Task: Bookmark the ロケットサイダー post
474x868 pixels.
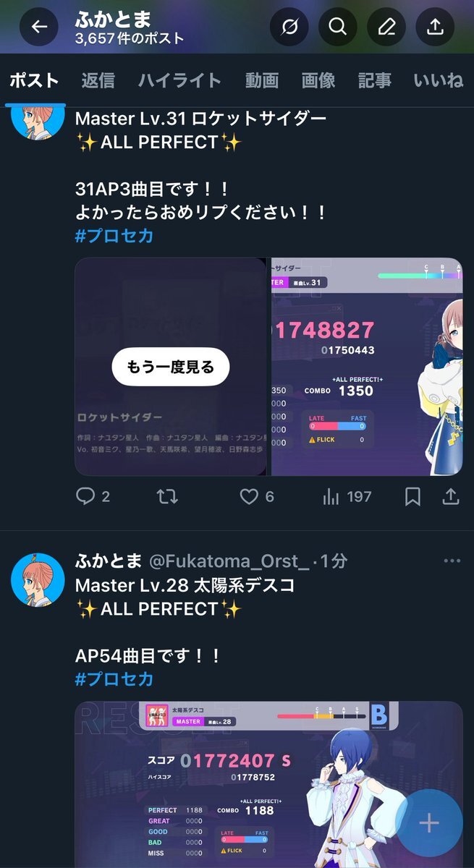Action: coord(412,496)
